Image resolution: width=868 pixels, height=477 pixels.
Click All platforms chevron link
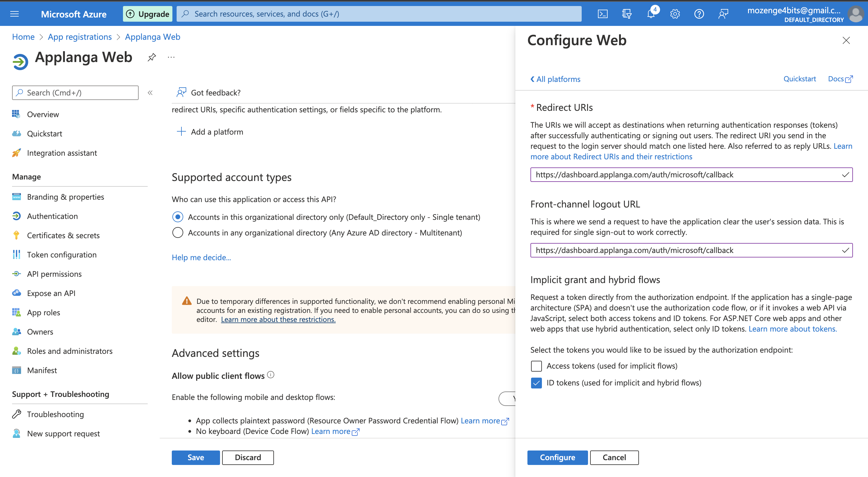554,79
